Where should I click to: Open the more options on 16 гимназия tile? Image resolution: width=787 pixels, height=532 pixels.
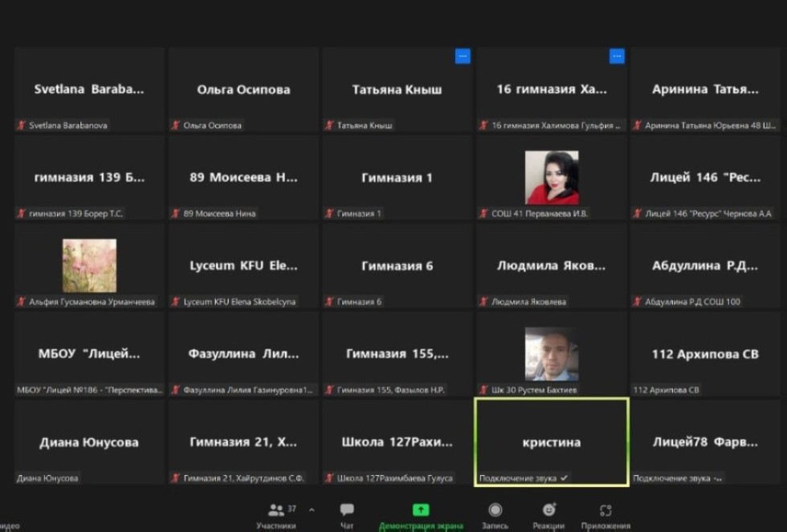point(617,56)
